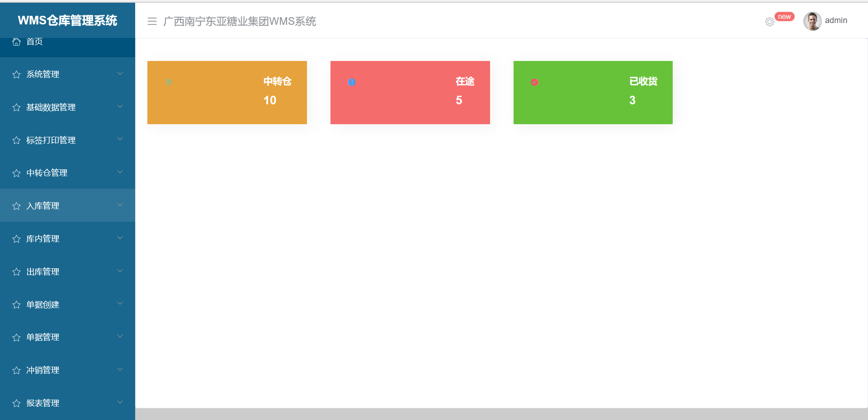This screenshot has width=868, height=420.
Task: Click the location pin icon on 中转仓 card
Action: coord(169,83)
